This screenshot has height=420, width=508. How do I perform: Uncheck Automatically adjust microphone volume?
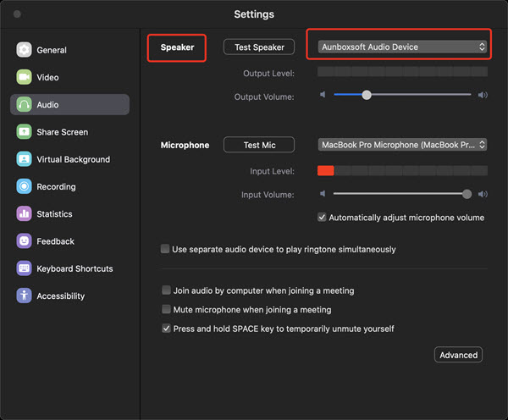322,217
